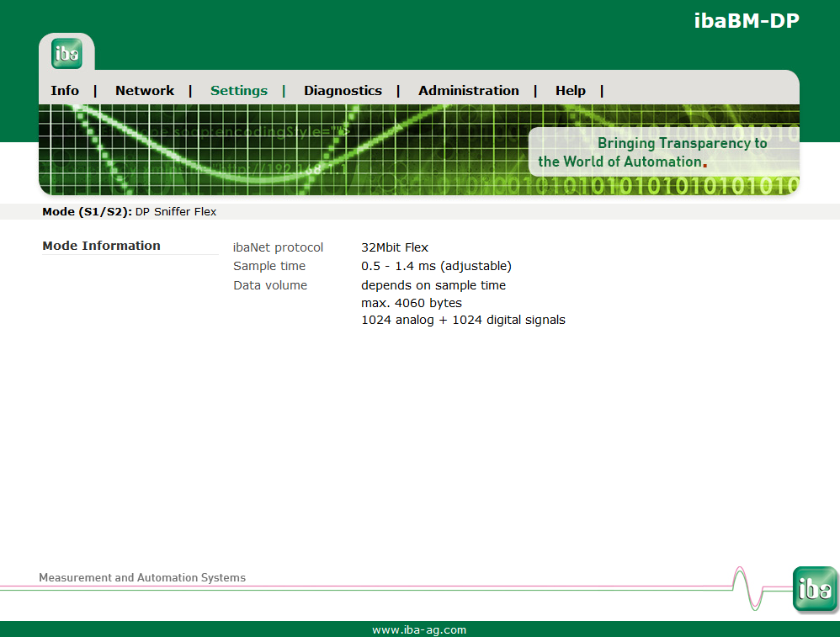Select the 32Mbit Flex protocol value
This screenshot has width=840, height=637.
click(395, 247)
